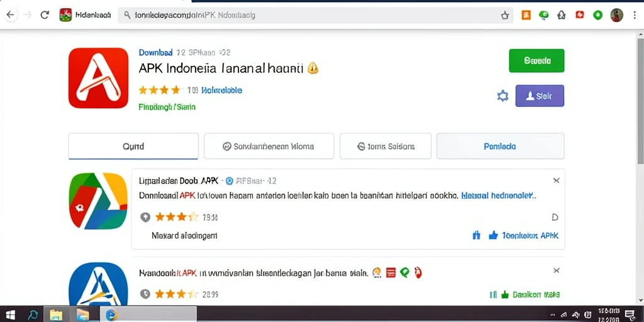644x322 pixels.
Task: Click the green text link under the rating
Action: 167,107
